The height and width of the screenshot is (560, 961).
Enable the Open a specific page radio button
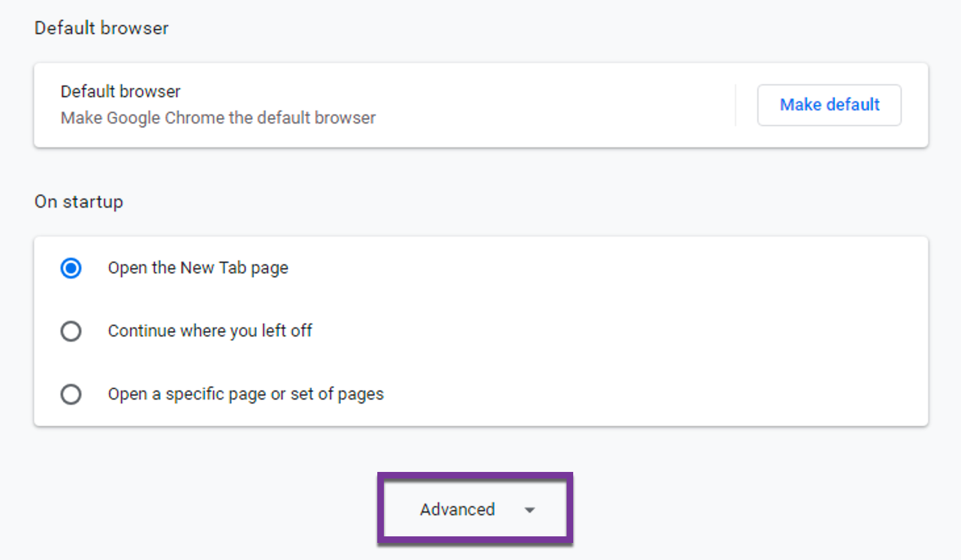pos(71,394)
